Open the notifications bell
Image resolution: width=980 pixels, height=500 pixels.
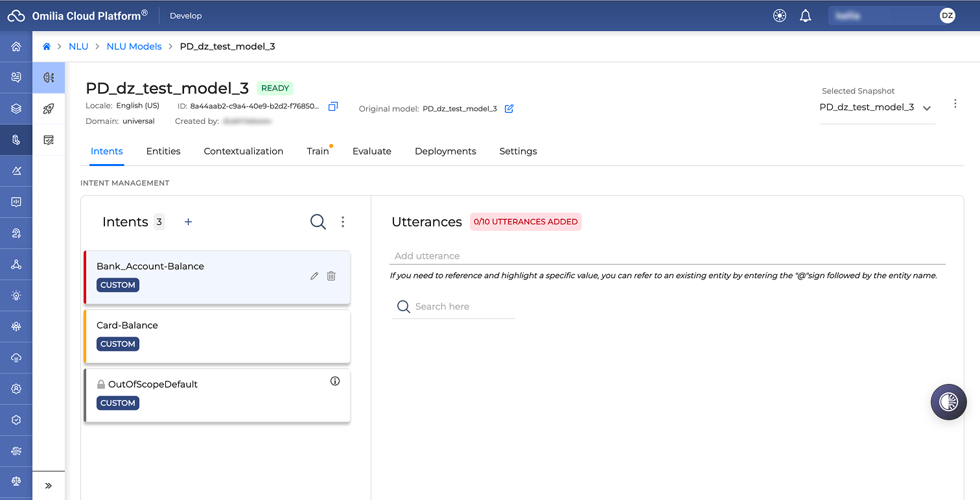click(x=806, y=16)
